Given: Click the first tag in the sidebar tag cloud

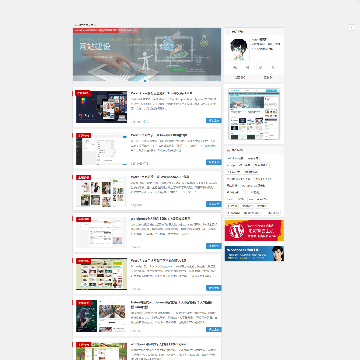Looking at the screenshot, I should (x=235, y=158).
